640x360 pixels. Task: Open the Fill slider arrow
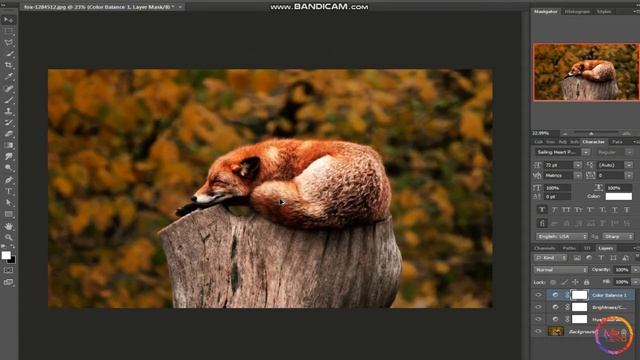coord(635,282)
